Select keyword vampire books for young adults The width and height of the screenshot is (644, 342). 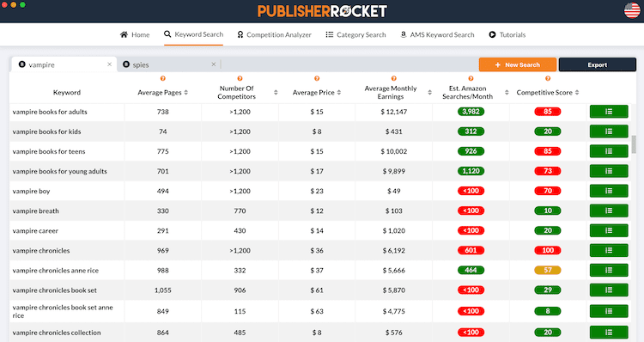tap(59, 171)
